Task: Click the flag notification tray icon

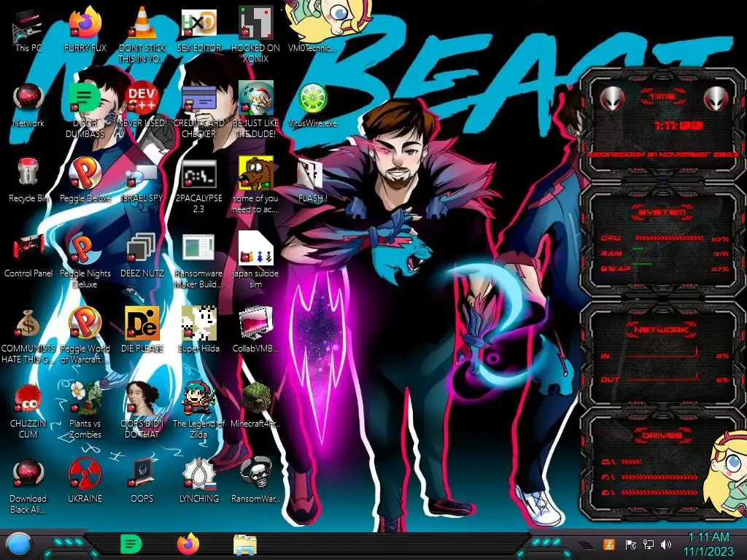Action: click(x=630, y=544)
